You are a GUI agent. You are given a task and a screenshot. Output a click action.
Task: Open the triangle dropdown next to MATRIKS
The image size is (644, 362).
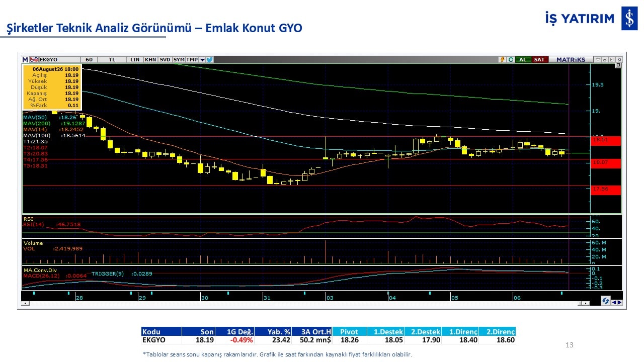pyautogui.click(x=597, y=59)
